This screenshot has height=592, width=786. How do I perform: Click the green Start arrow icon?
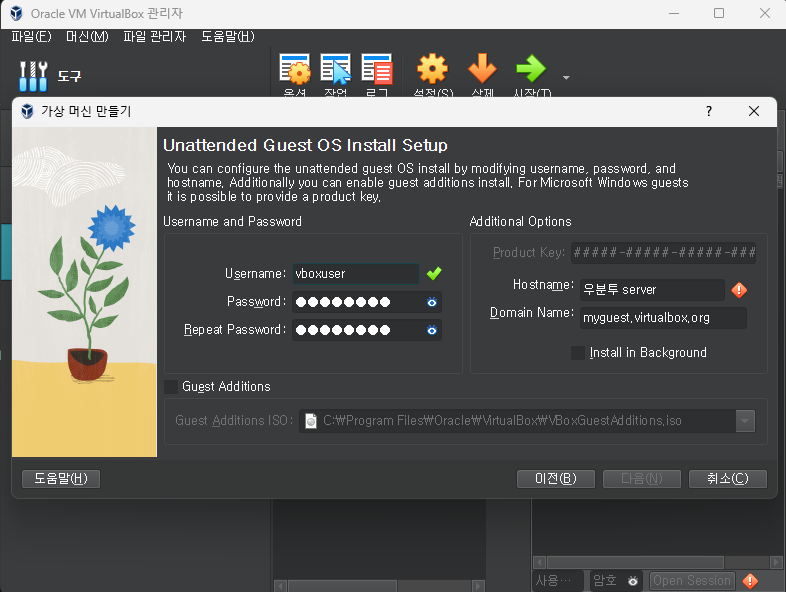[531, 69]
